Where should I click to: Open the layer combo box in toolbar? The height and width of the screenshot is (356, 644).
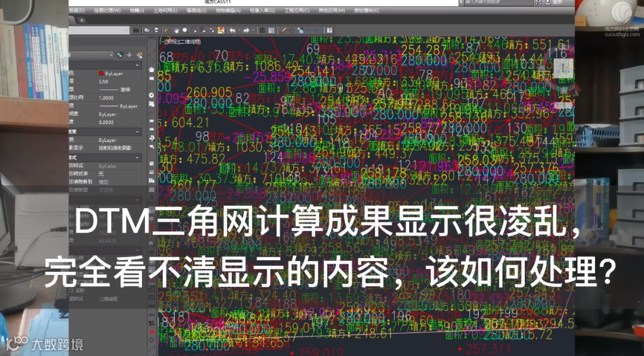pos(100,30)
